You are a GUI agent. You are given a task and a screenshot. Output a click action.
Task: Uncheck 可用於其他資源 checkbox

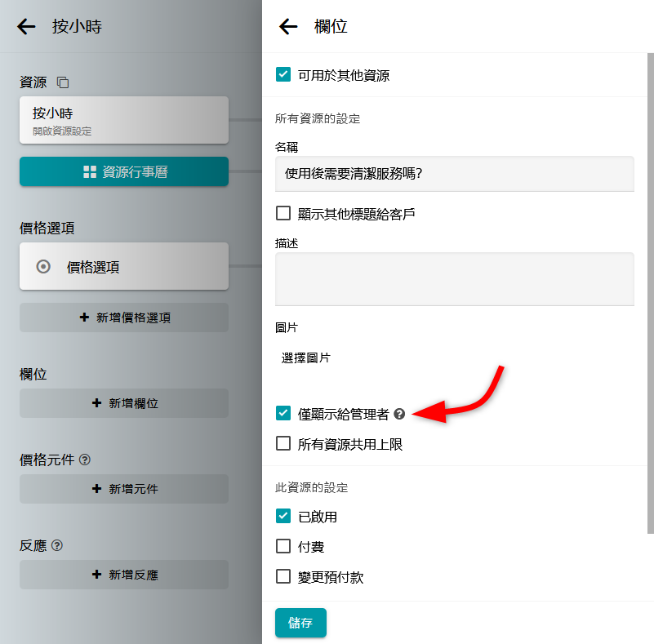point(283,75)
